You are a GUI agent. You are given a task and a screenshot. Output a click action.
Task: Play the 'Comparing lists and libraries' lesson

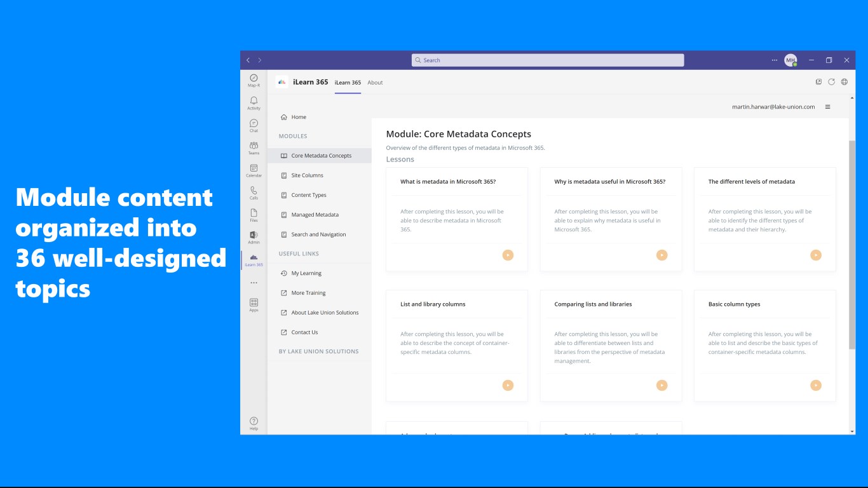(x=661, y=385)
